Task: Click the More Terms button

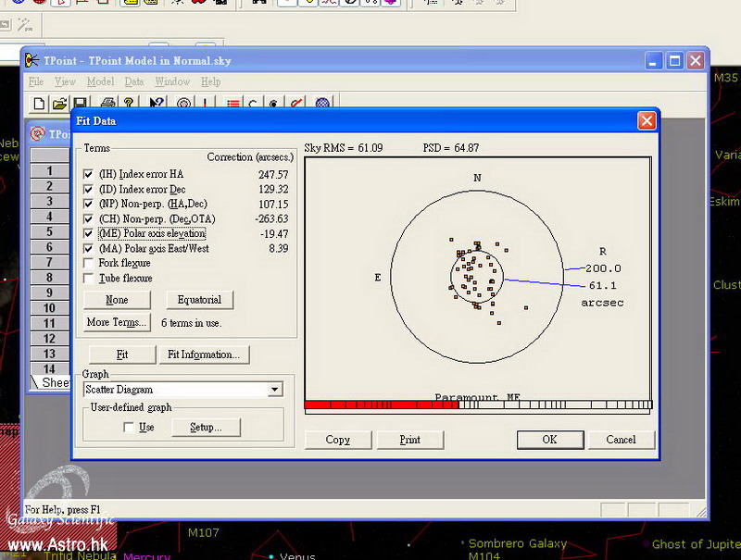Action: point(117,322)
